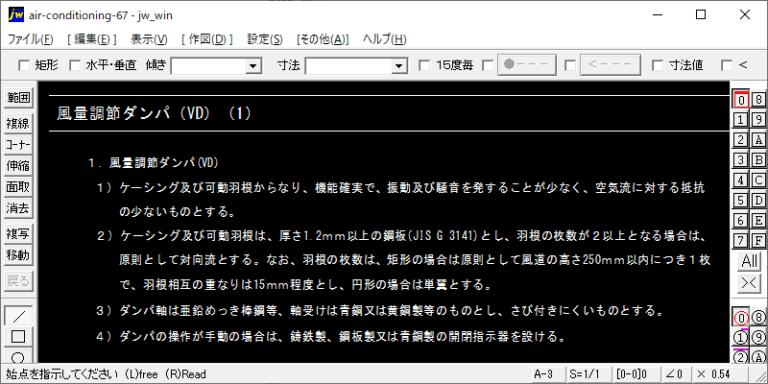
Task: Select layer 0 in layer bar
Action: pyautogui.click(x=741, y=99)
